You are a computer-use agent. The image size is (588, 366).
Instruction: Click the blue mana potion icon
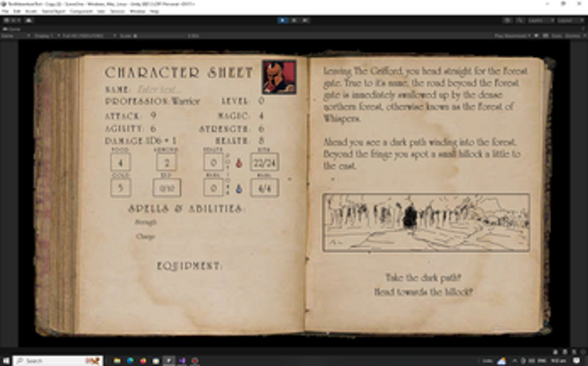tap(238, 189)
